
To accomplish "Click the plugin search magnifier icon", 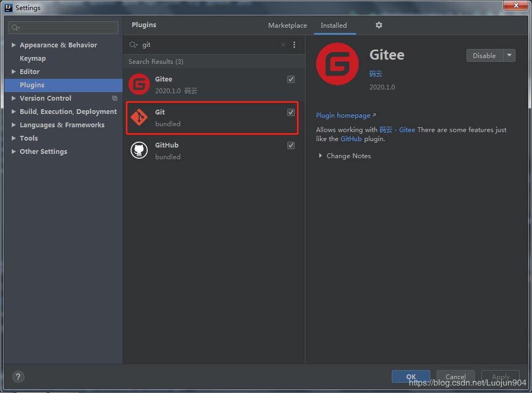I will pyautogui.click(x=133, y=45).
